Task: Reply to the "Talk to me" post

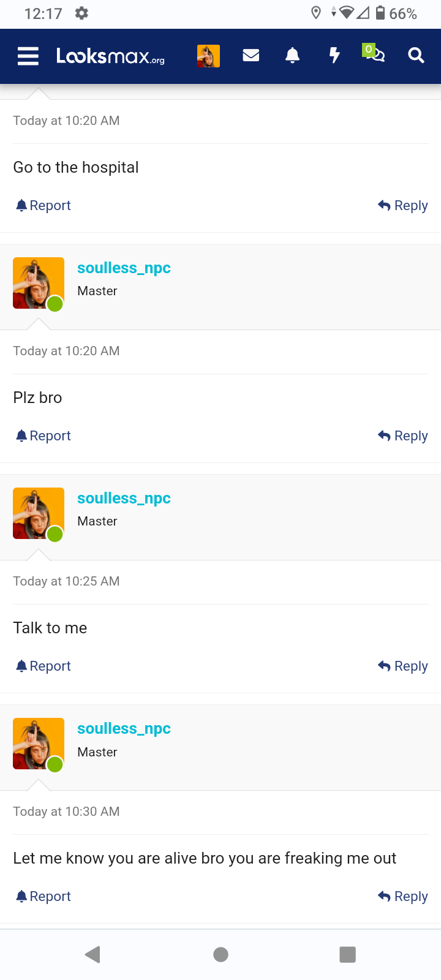Action: (x=403, y=666)
